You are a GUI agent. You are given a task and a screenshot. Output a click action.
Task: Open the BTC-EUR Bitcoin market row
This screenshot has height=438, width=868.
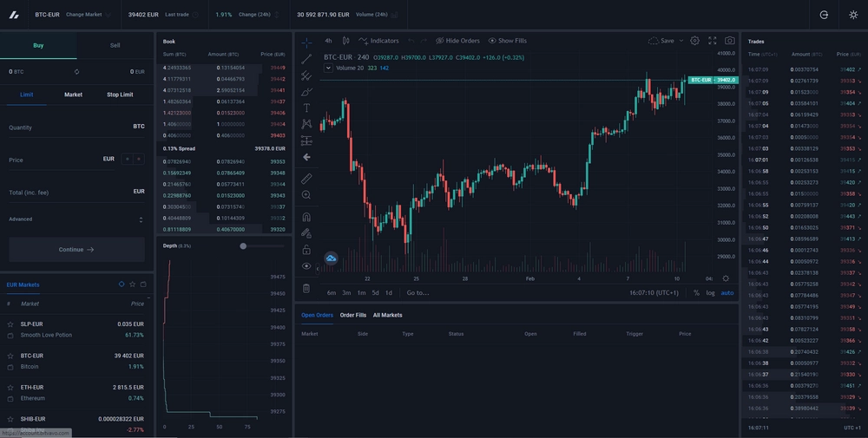point(76,361)
